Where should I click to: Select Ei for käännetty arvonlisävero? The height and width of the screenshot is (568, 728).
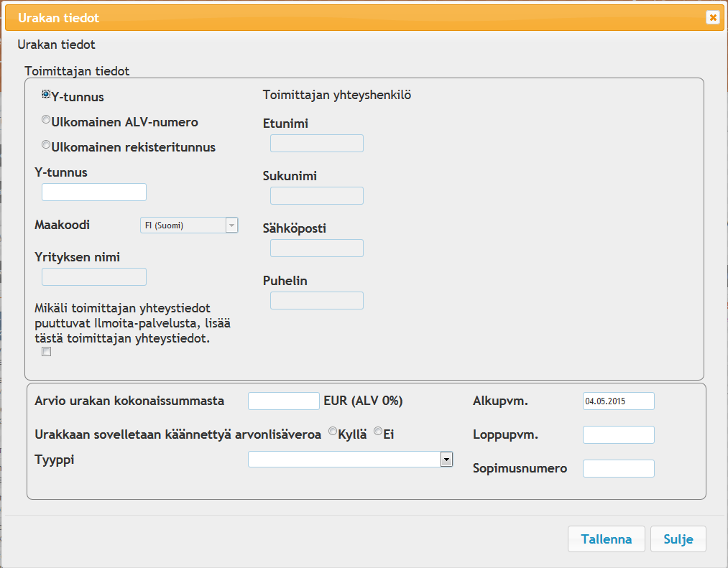point(378,431)
